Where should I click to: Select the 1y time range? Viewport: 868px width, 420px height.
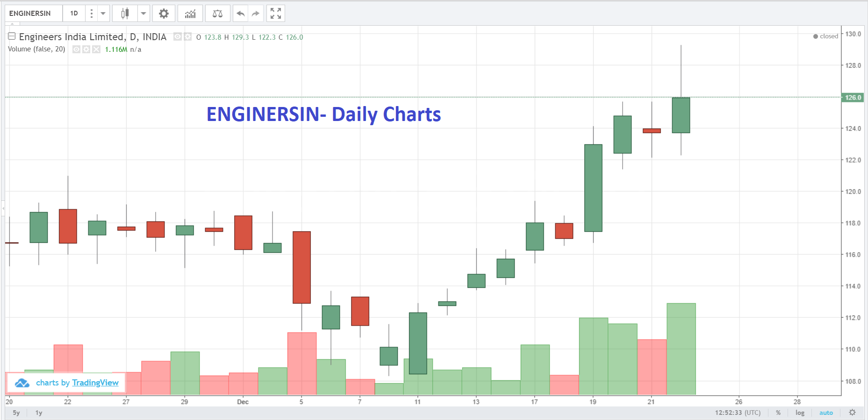tap(39, 413)
